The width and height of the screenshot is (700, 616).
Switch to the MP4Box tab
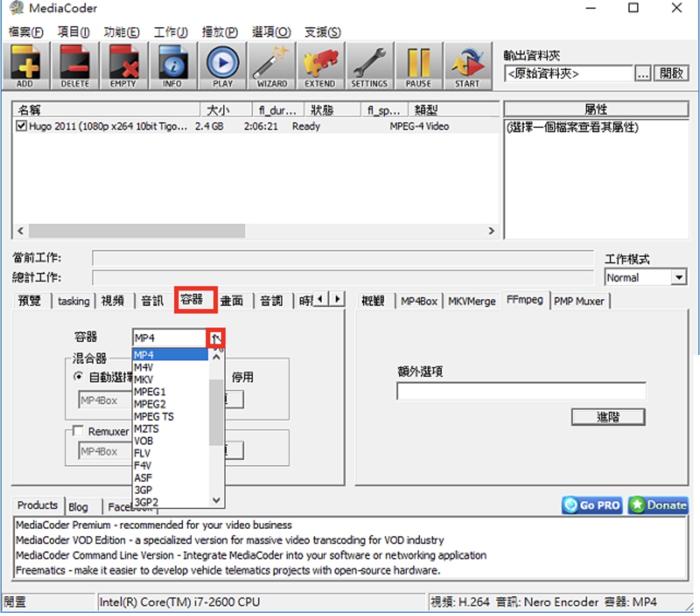419,301
